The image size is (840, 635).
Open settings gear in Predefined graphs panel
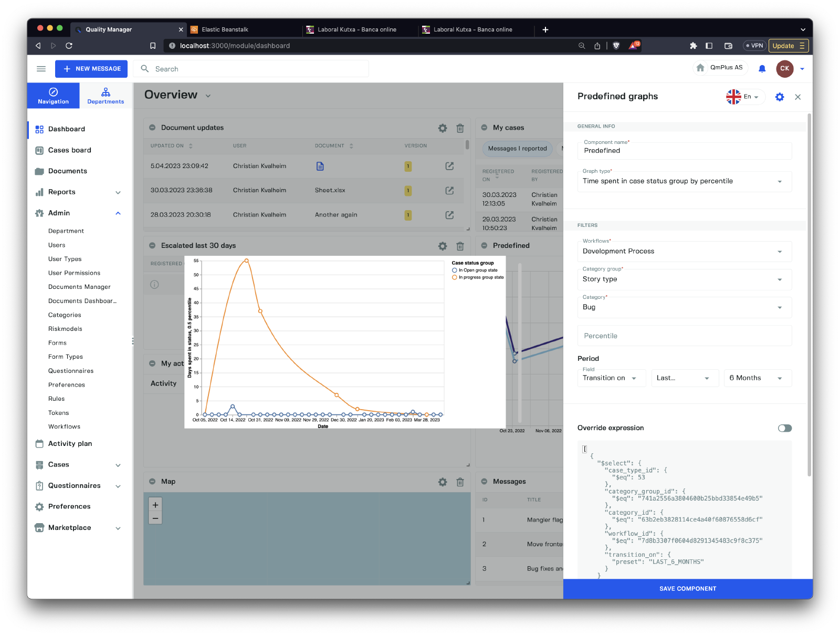780,97
